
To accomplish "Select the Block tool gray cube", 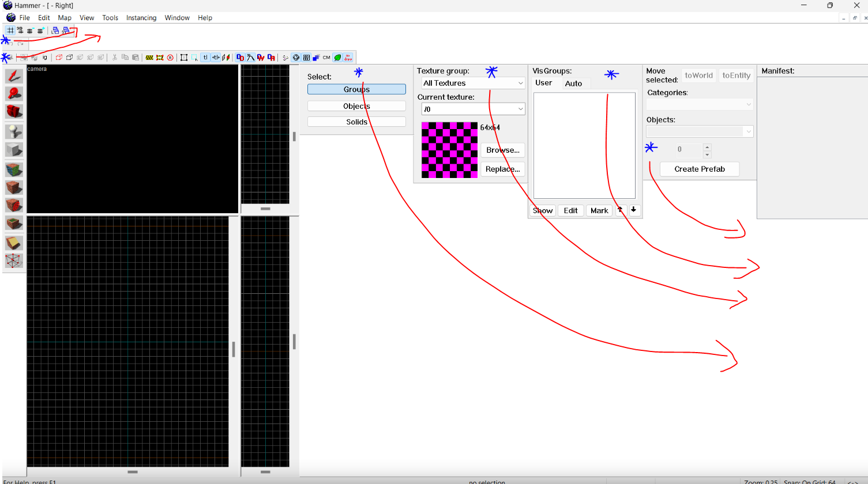I will (x=14, y=150).
